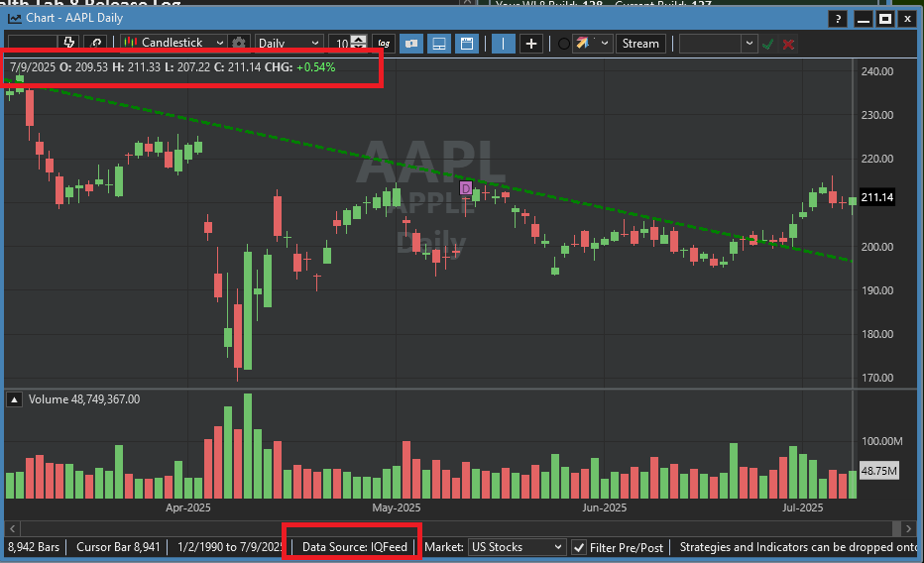Click the symbol entry field
This screenshot has width=924, height=563.
click(x=33, y=43)
